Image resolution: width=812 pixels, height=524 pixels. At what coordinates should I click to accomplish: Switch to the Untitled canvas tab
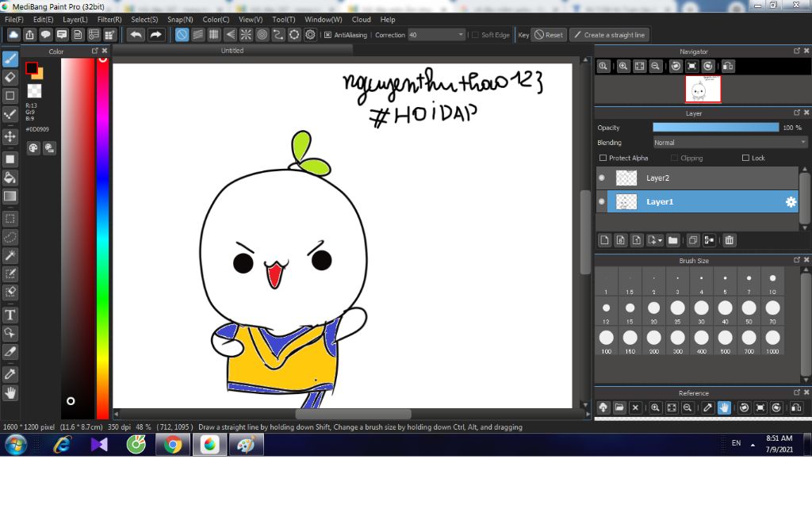pos(232,51)
